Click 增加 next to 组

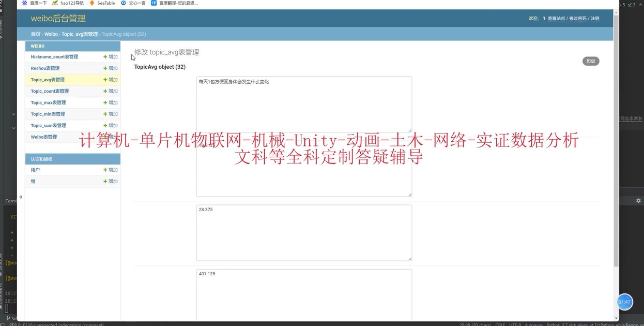111,181
